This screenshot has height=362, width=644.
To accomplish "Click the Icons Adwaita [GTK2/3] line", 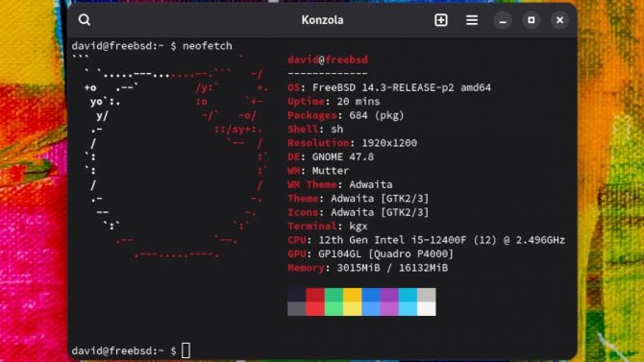I will [x=359, y=212].
